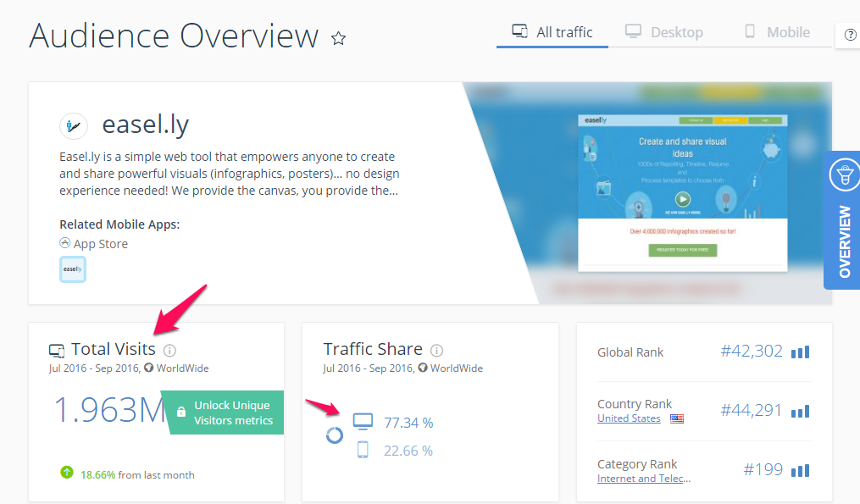Select the All traffic tab
Image resolution: width=860 pixels, height=504 pixels.
552,32
